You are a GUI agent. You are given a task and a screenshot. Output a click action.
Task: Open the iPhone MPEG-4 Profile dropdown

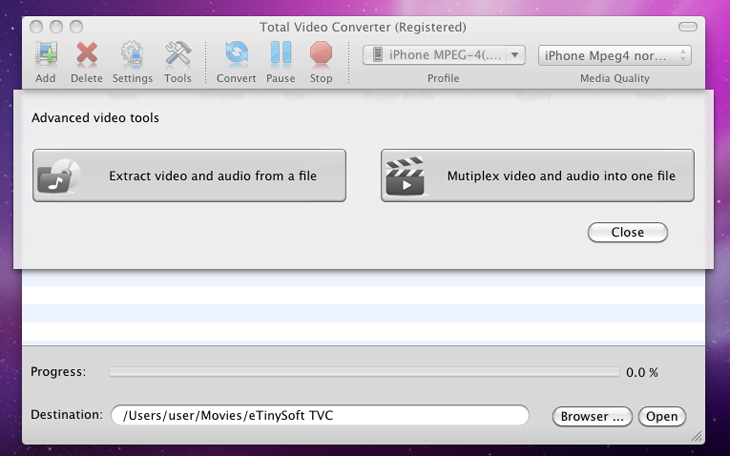444,55
